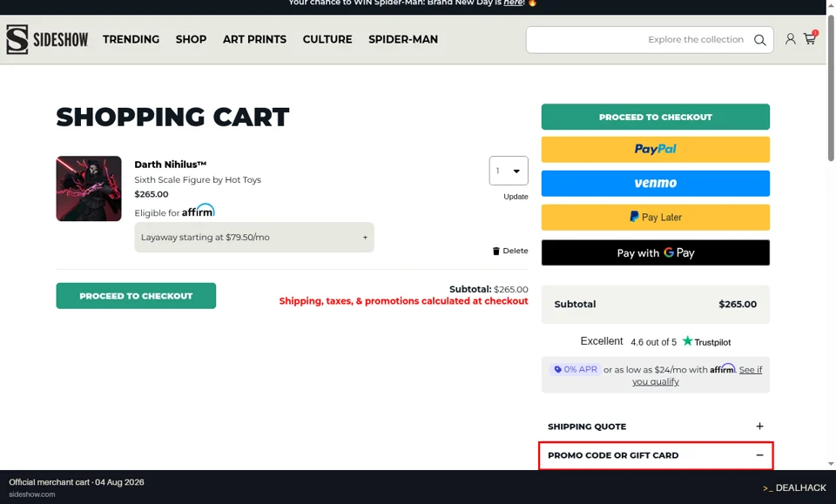Open the shopping cart icon
836x504 pixels.
click(810, 38)
